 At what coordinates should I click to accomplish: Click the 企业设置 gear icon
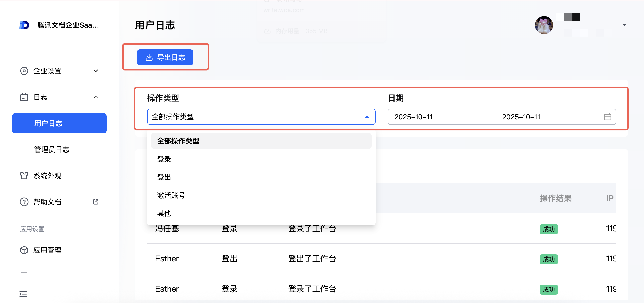24,71
